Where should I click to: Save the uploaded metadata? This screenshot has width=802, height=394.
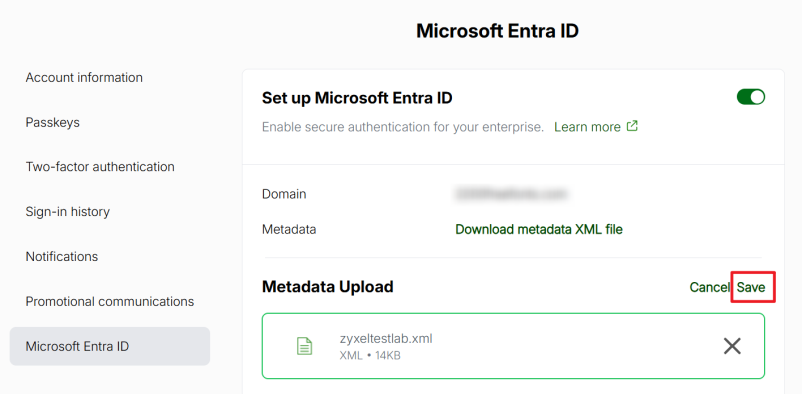(751, 287)
